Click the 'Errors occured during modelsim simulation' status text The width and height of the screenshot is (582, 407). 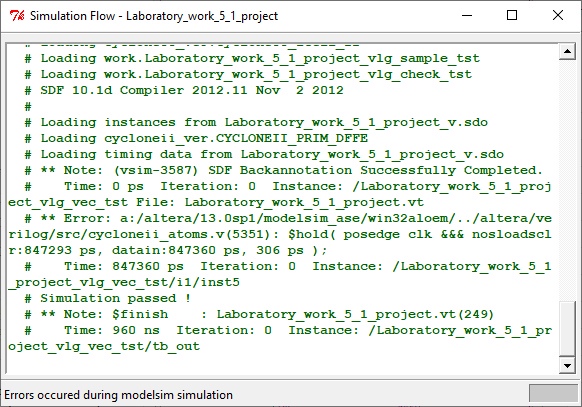point(118,395)
